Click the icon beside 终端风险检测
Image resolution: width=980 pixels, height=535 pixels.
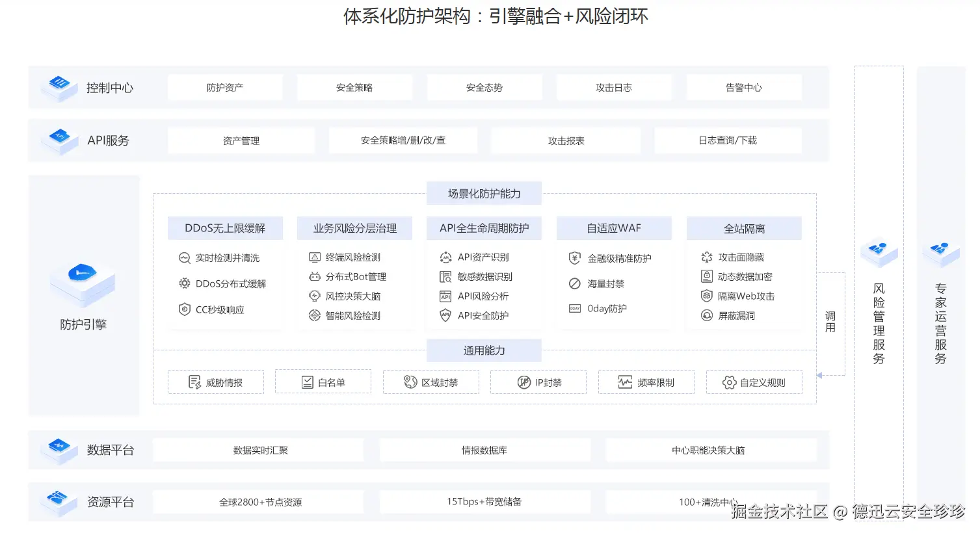tap(314, 257)
